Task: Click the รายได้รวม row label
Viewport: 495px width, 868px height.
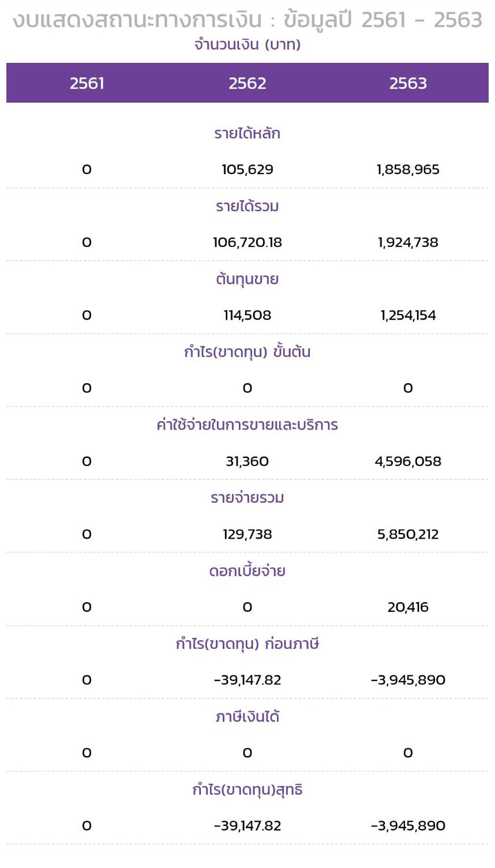Action: [247, 206]
